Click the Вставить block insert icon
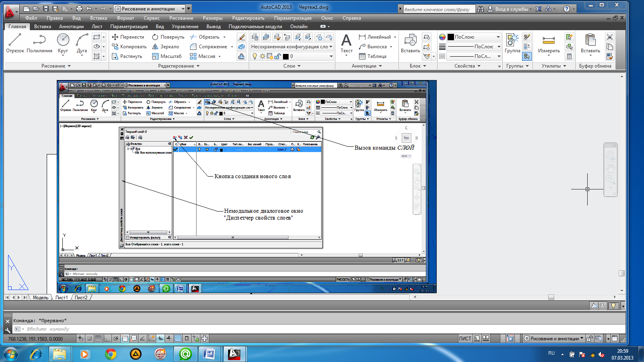The image size is (644, 362). (411, 43)
